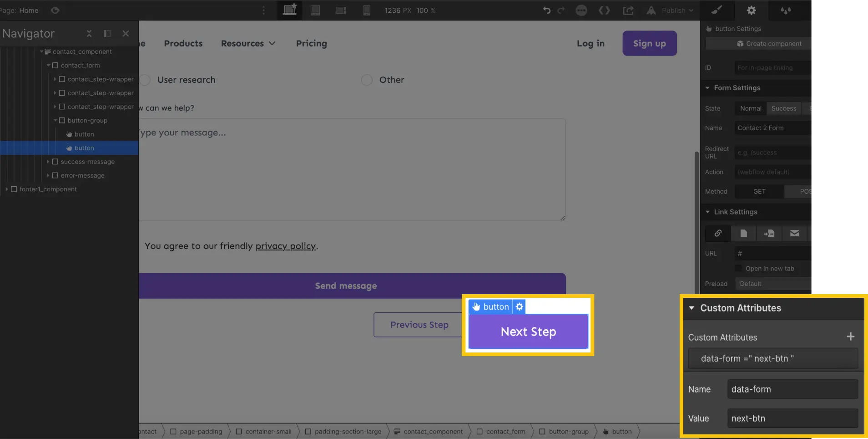Screen dimensions: 868x439
Task: Open the privacy policy link
Action: pyautogui.click(x=286, y=246)
